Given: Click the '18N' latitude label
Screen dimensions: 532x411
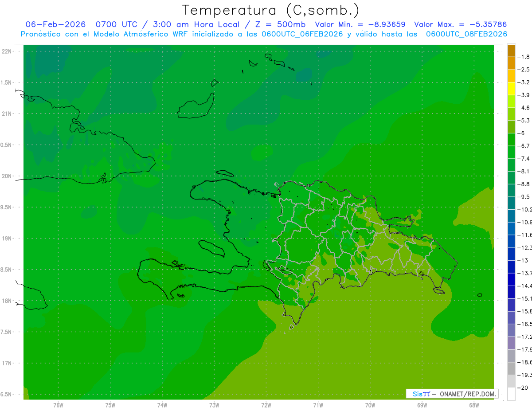Looking at the screenshot, I should (7, 301).
